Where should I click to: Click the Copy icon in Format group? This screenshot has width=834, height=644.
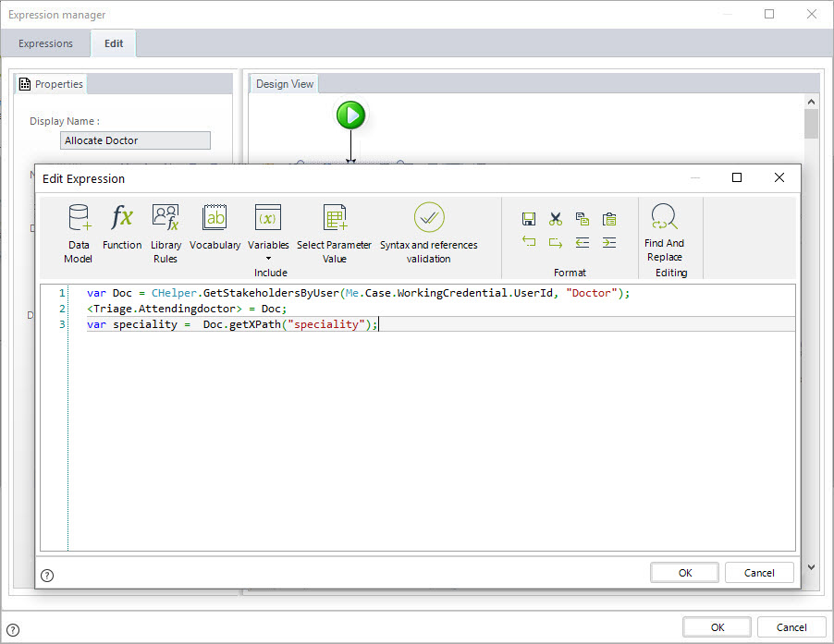click(583, 219)
